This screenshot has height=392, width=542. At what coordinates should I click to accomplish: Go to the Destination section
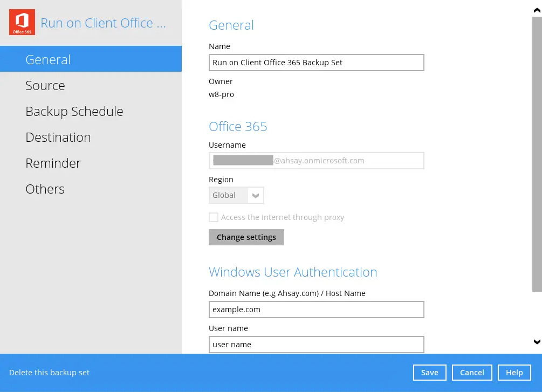point(58,137)
